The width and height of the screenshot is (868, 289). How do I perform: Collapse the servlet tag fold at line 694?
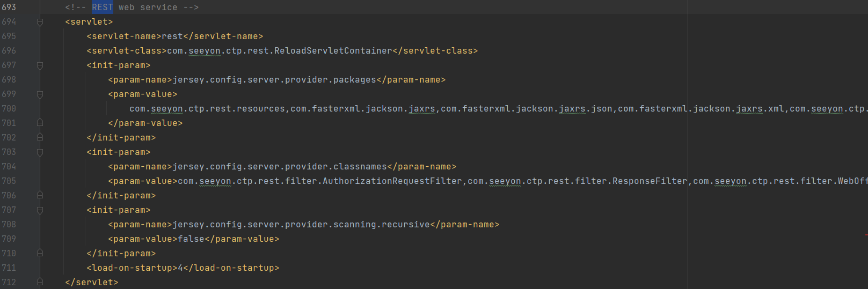pyautogui.click(x=40, y=22)
